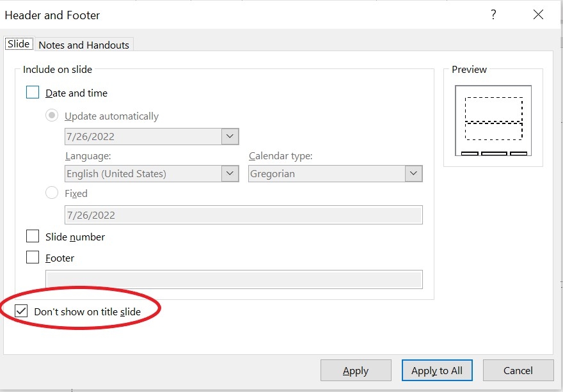Check the Slide number box
The height and width of the screenshot is (392, 563).
33,237
